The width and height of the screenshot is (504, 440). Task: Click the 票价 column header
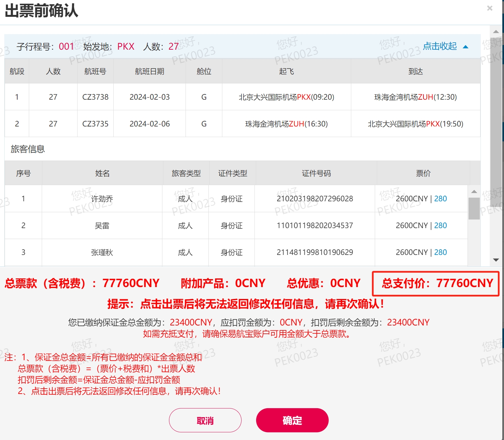pos(423,173)
